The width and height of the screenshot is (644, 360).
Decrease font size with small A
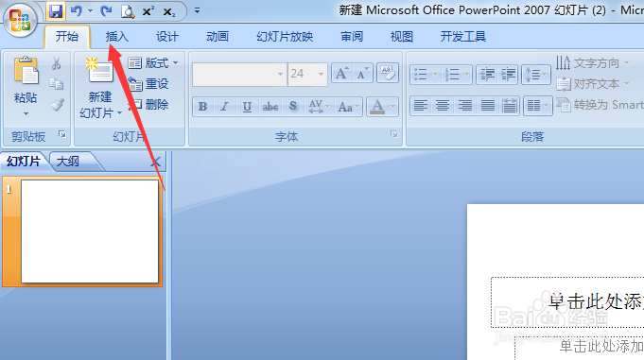(x=362, y=74)
